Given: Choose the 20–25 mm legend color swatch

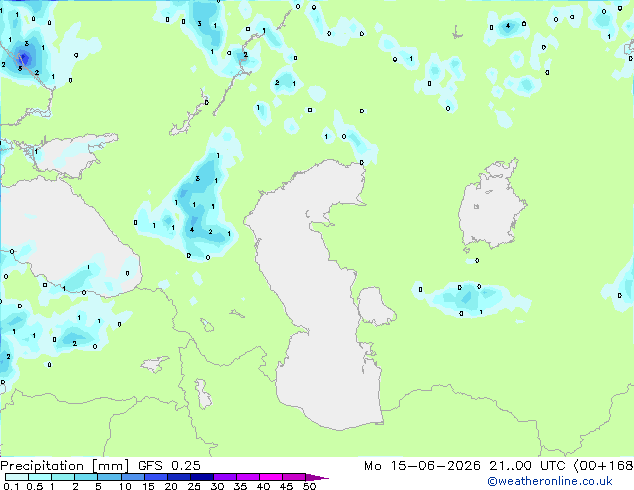Looking at the screenshot, I should pos(179,477).
